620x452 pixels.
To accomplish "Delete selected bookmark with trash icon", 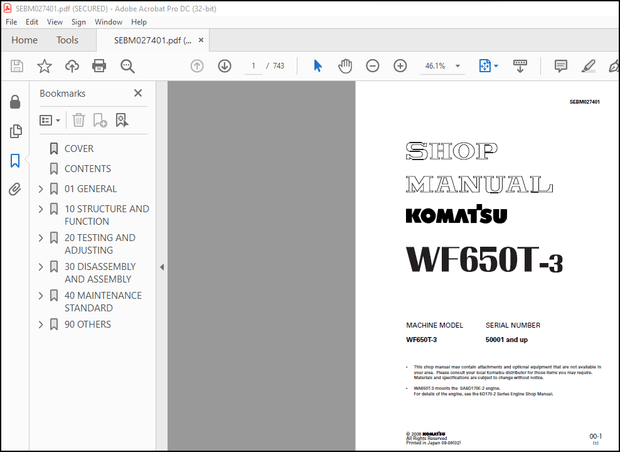I will (x=79, y=120).
